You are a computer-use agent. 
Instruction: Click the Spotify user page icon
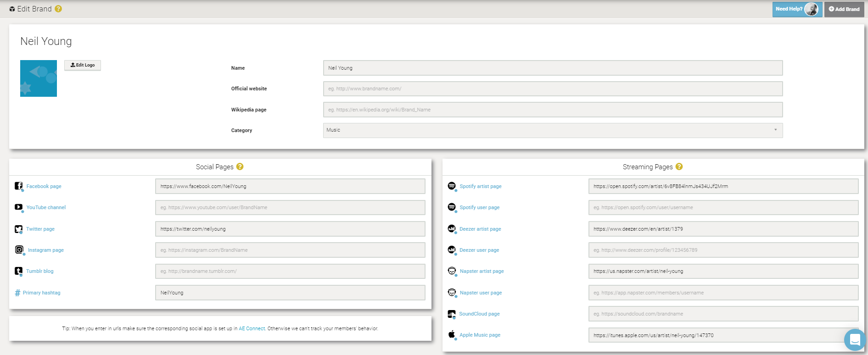(x=452, y=207)
